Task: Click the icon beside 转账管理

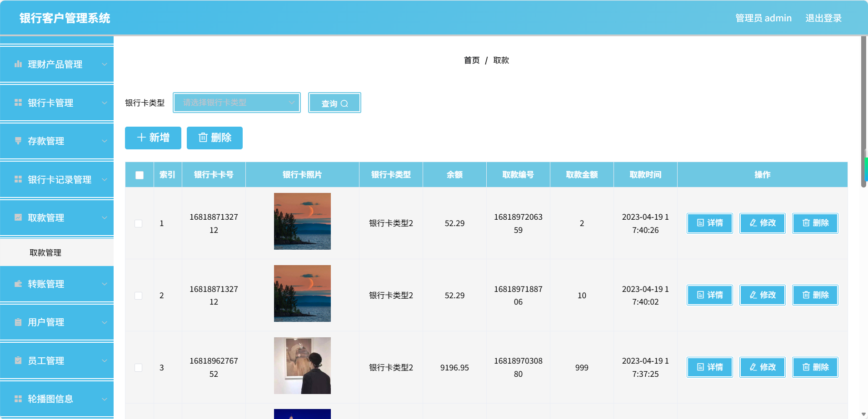Action: (18, 284)
